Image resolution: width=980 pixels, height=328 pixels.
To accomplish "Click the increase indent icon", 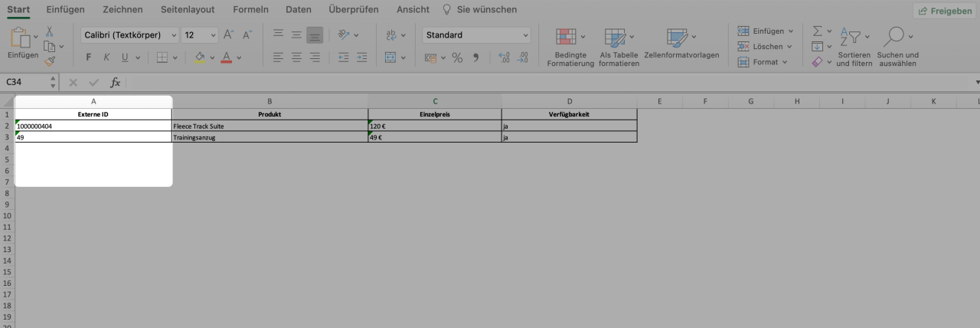I will 361,57.
